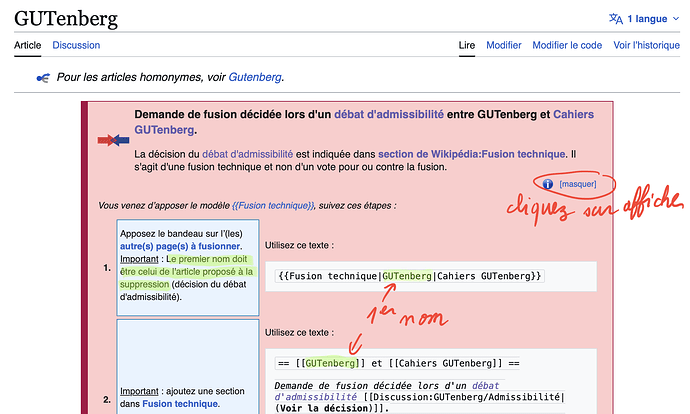690x414 pixels.
Task: Click the second 'Utilisez ce texte :' label
Action: tap(299, 332)
